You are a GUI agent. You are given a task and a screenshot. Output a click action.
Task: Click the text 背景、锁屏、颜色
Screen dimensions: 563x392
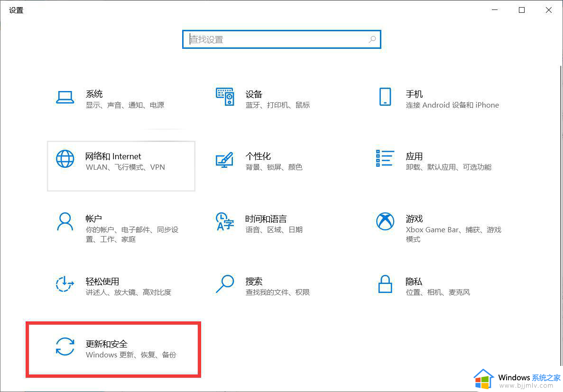pos(274,167)
